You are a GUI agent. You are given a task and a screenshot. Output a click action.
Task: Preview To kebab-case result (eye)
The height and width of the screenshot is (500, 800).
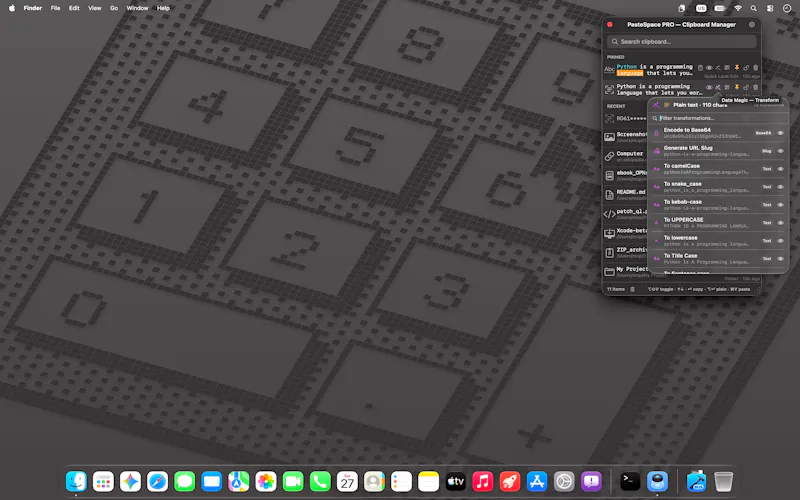(x=780, y=205)
